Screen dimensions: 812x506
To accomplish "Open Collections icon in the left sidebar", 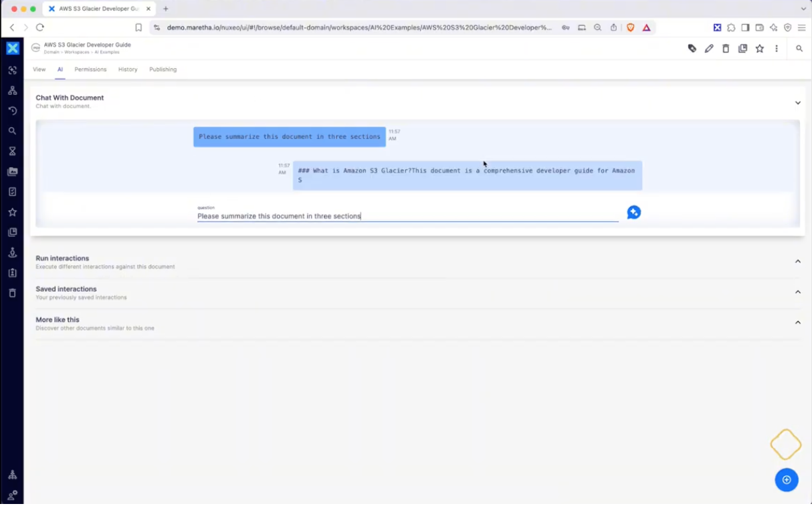I will [12, 233].
